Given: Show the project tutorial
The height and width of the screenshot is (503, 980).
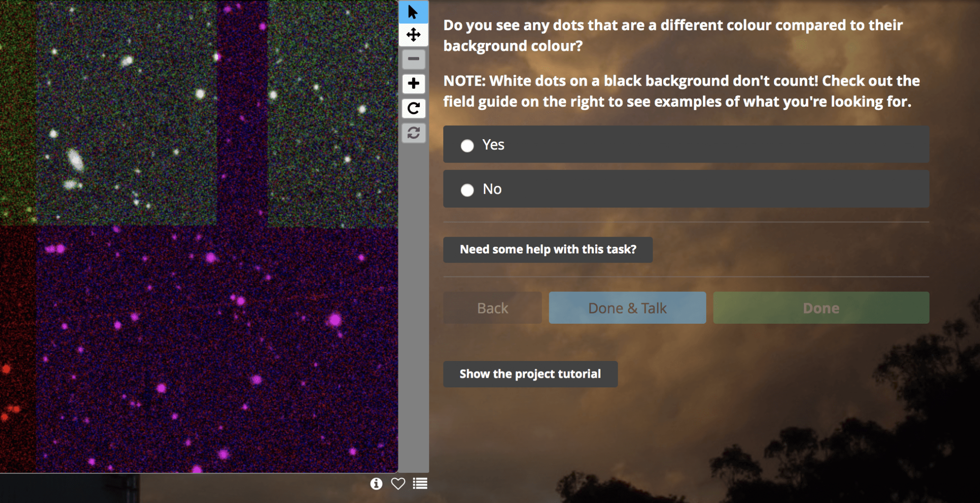Looking at the screenshot, I should [x=530, y=374].
